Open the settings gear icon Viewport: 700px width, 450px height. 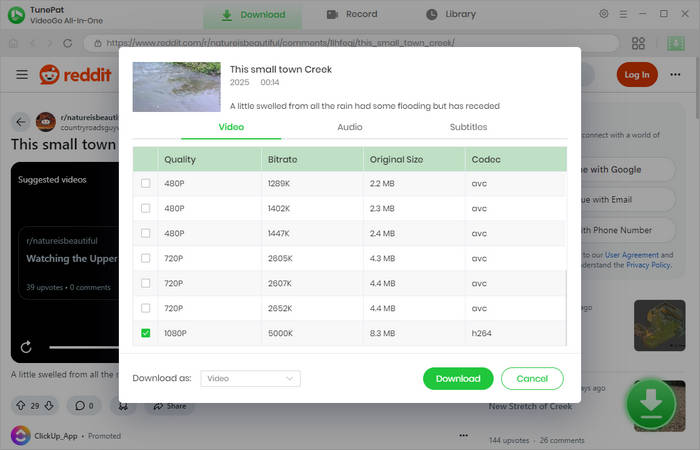(604, 14)
